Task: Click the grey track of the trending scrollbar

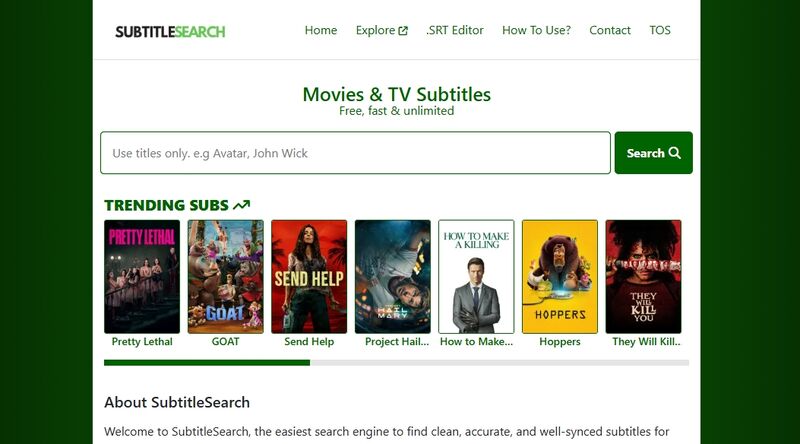Action: click(x=499, y=362)
